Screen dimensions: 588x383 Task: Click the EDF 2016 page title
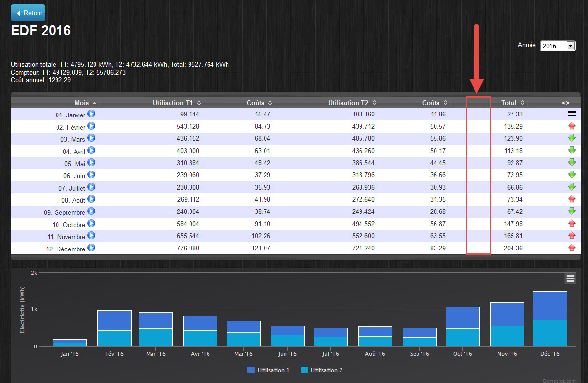point(40,31)
